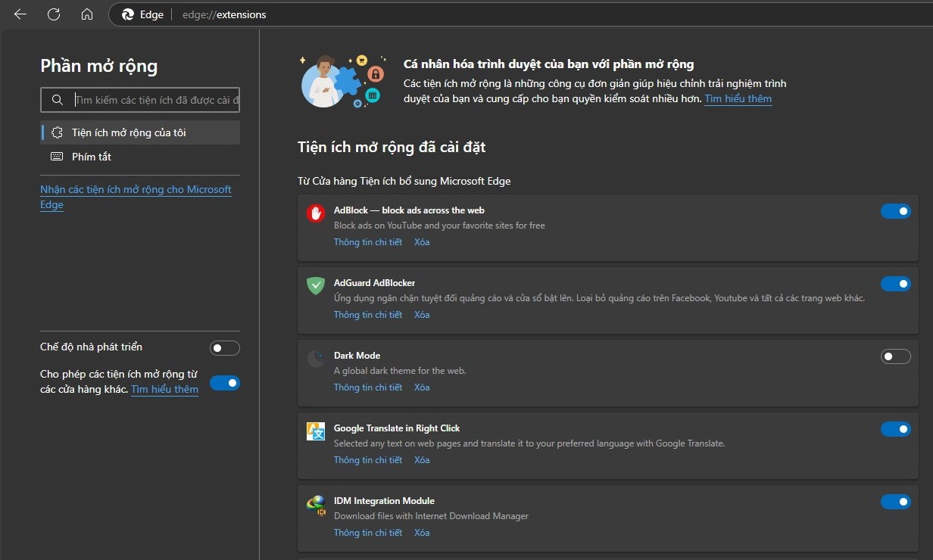
Task: Disable the AdGuard AdBlocker toggle
Action: 896,284
